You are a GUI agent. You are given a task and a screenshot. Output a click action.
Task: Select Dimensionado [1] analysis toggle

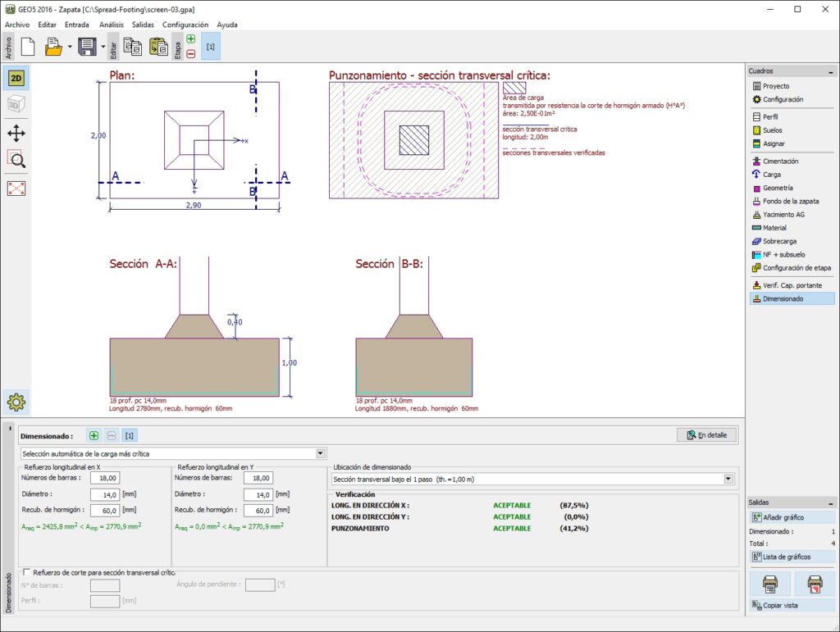pos(130,436)
